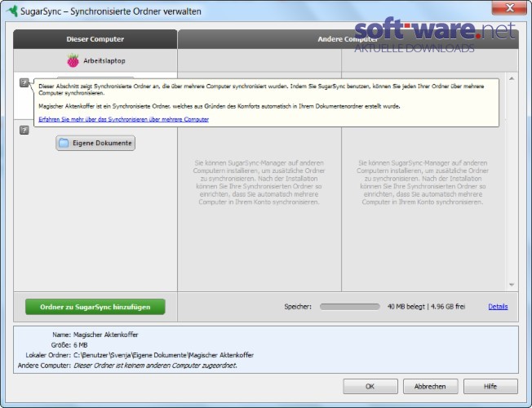Click the folder icon in Eigene Dokumente

pyautogui.click(x=64, y=143)
